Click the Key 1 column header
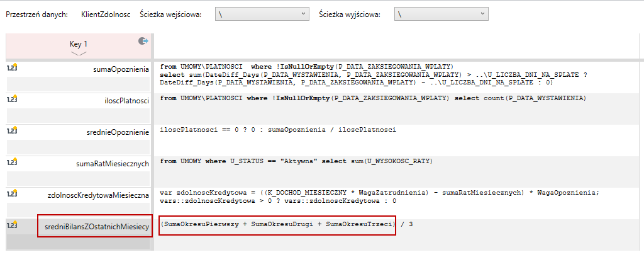Image resolution: width=644 pixels, height=257 pixels. (79, 45)
